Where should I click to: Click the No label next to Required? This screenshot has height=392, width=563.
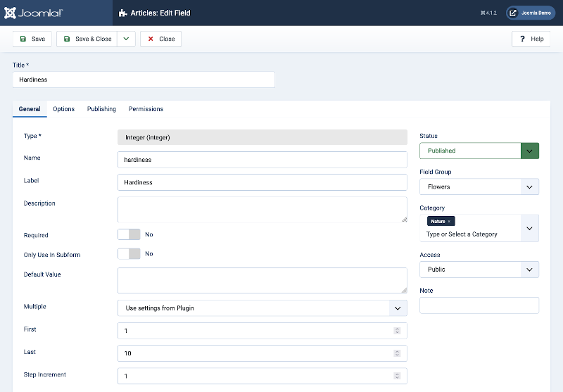coord(149,234)
